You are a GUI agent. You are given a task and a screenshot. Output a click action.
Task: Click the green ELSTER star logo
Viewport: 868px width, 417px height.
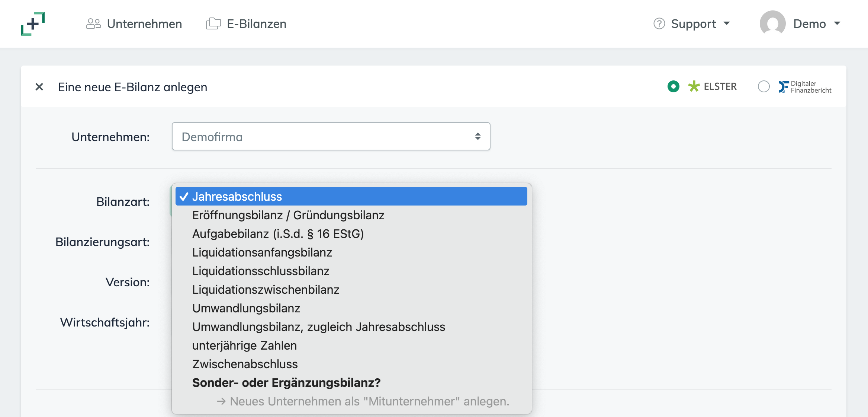click(x=694, y=86)
